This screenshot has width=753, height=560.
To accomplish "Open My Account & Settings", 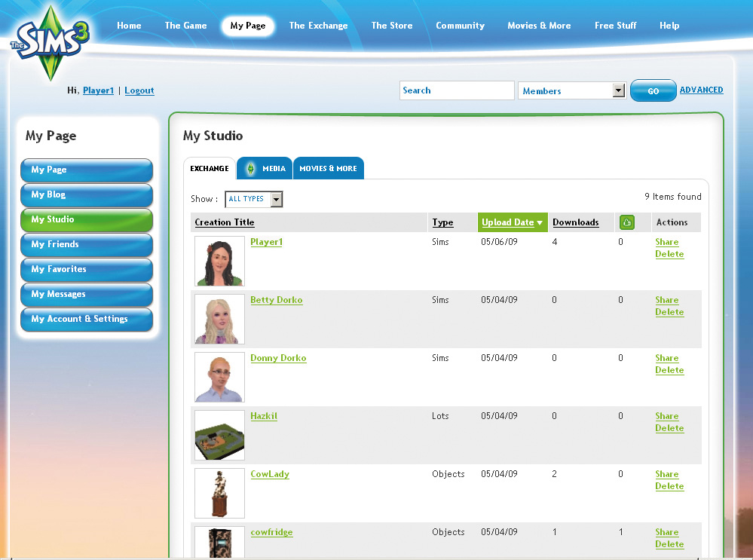I will pyautogui.click(x=87, y=320).
